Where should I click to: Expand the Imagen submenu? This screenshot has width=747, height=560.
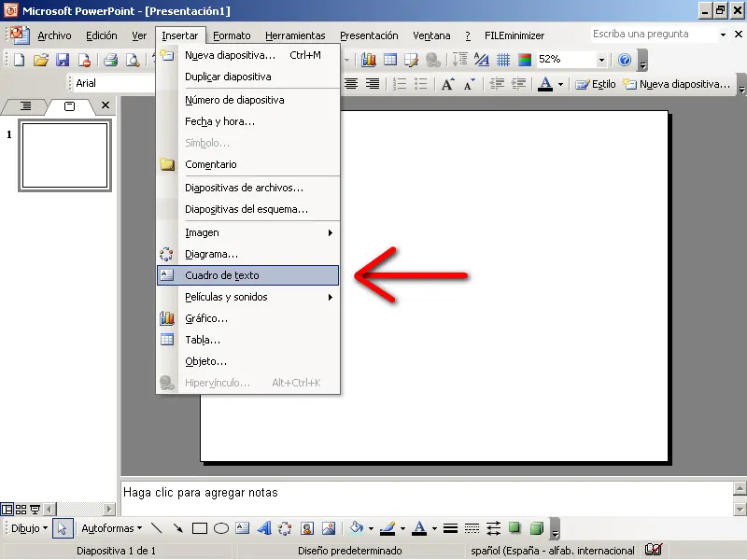(247, 232)
